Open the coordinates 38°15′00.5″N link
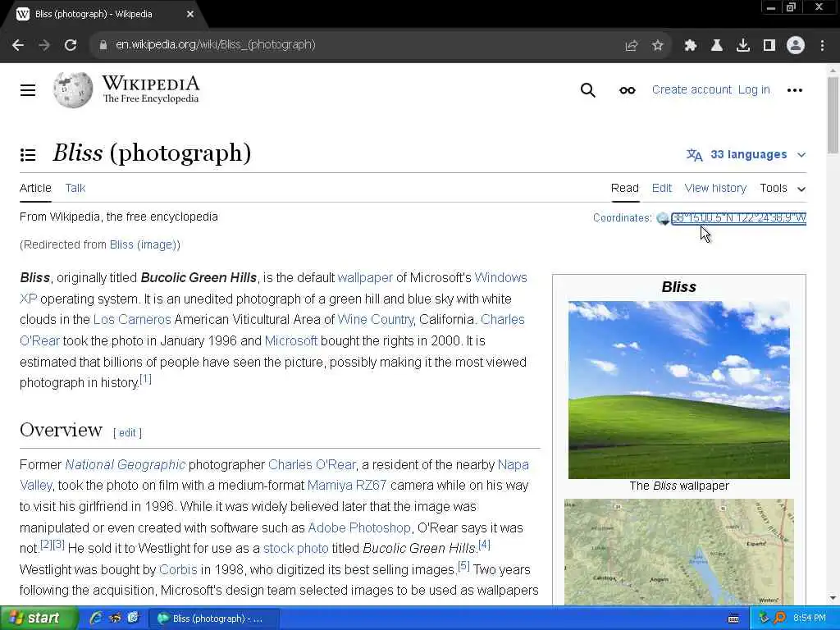Viewport: 840px width, 630px height. pos(739,218)
